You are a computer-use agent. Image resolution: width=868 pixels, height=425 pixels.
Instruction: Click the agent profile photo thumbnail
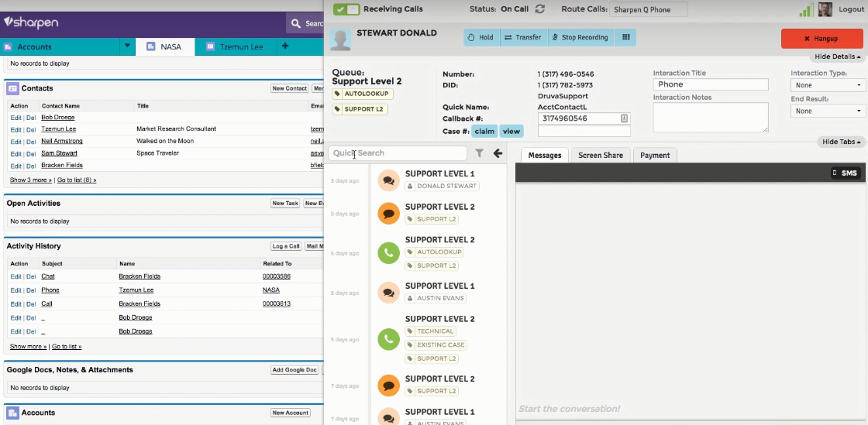(x=825, y=9)
